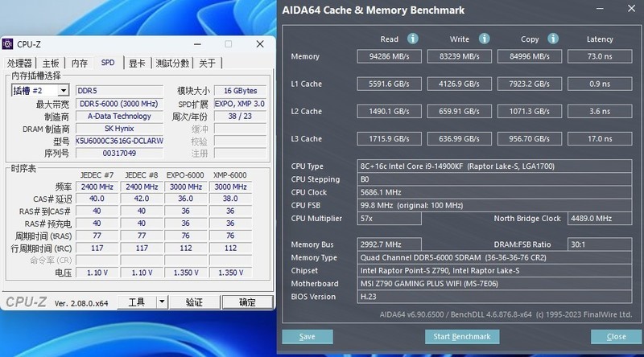
Task: Minimize the AIDA64 benchmark window
Action: click(x=600, y=9)
